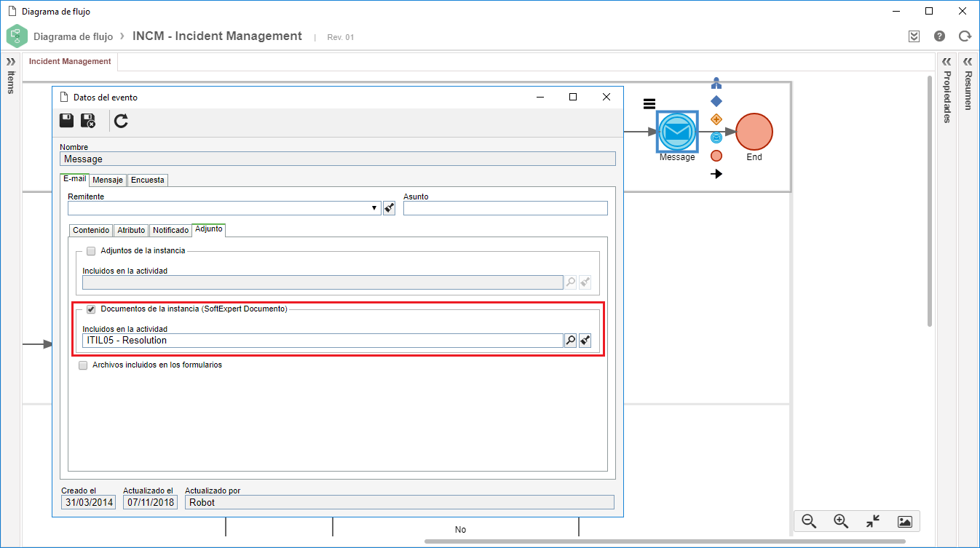This screenshot has width=980, height=548.
Task: Add an end event from quick palette
Action: point(716,156)
